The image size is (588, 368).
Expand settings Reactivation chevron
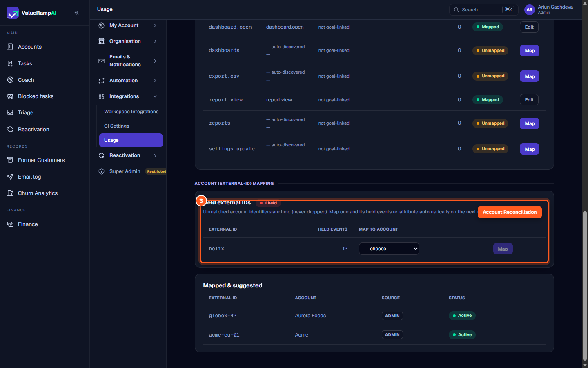click(155, 155)
